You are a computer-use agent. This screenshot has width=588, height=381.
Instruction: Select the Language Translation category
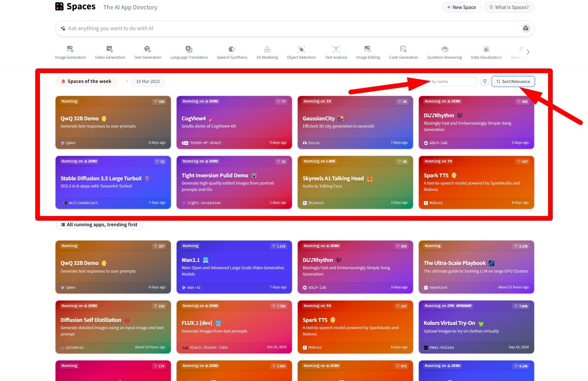tap(189, 52)
